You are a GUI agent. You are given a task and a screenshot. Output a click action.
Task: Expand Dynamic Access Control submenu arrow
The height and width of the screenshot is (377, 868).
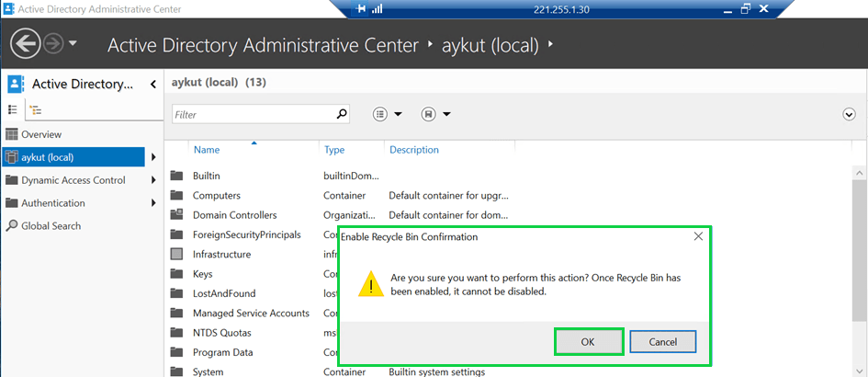(x=152, y=180)
